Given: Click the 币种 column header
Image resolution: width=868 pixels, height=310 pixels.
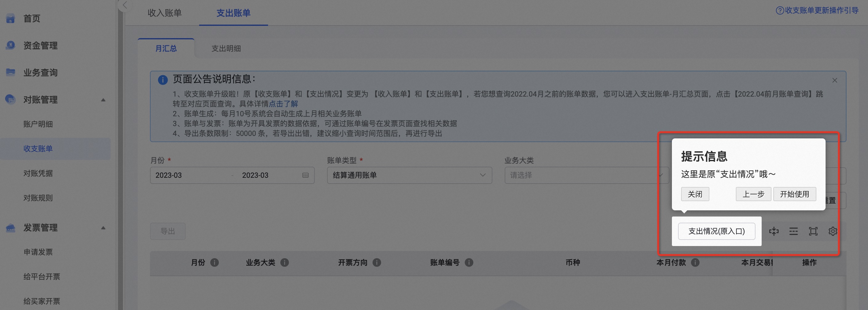Looking at the screenshot, I should pos(573,262).
